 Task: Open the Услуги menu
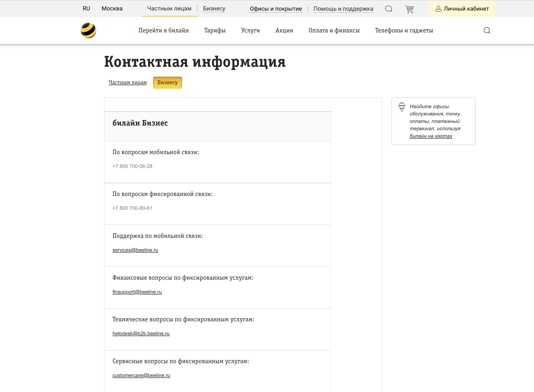click(x=250, y=30)
